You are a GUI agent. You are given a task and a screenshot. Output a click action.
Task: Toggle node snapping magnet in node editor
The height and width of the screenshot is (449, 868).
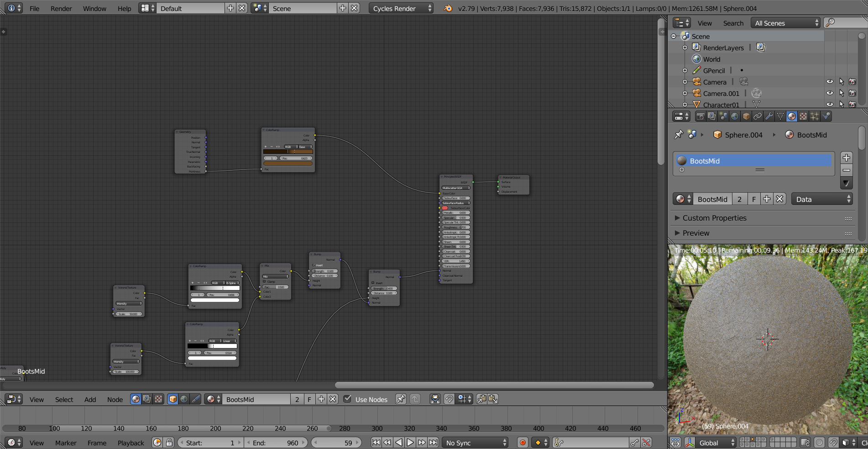[449, 399]
